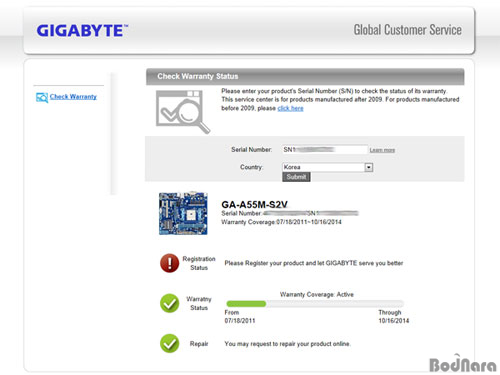Click the GA-A55M-S2V motherboard thumbnail
The width and height of the screenshot is (500, 375).
pos(183,213)
